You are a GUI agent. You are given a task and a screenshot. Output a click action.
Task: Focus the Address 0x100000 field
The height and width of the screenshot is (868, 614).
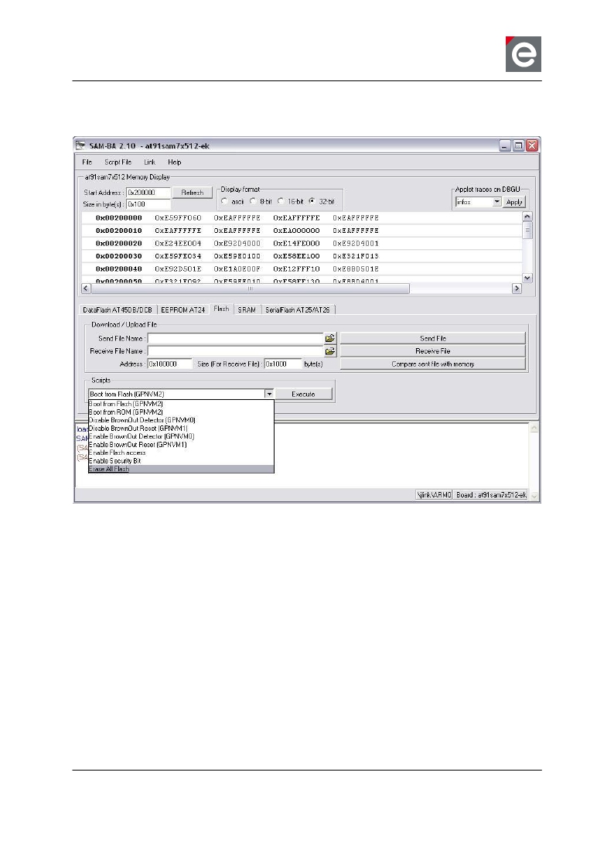(x=170, y=364)
